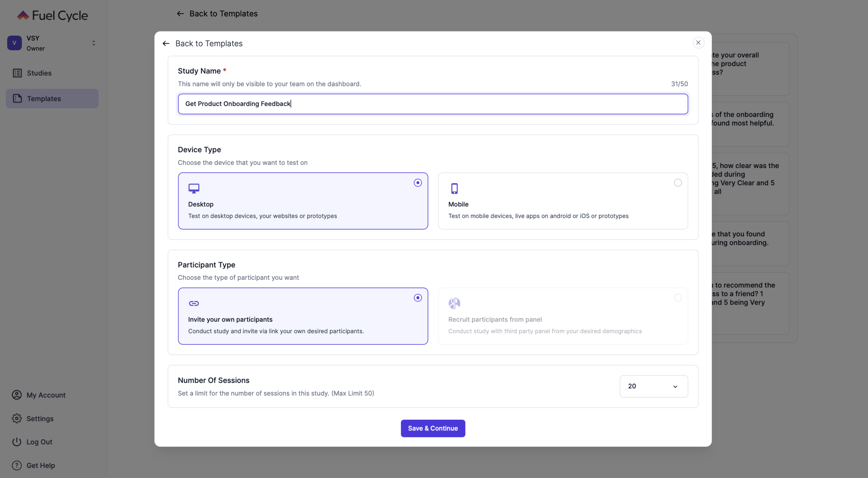Expand the VSY workspace switcher
The width and height of the screenshot is (868, 478).
pyautogui.click(x=94, y=43)
